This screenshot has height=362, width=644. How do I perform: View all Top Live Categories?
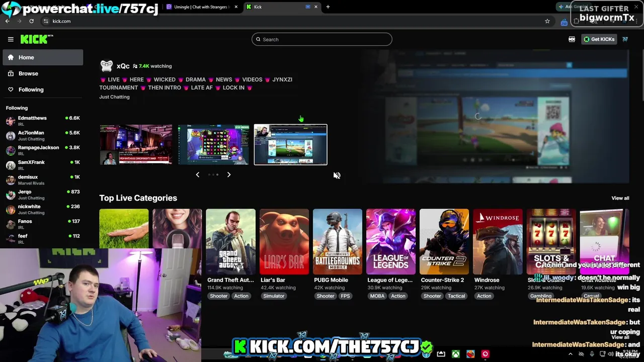point(620,198)
